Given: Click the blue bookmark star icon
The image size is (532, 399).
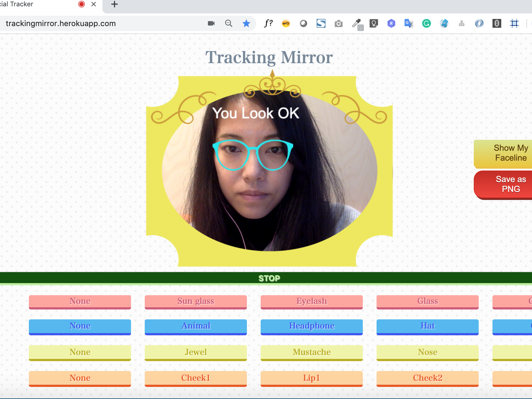Looking at the screenshot, I should click(246, 23).
